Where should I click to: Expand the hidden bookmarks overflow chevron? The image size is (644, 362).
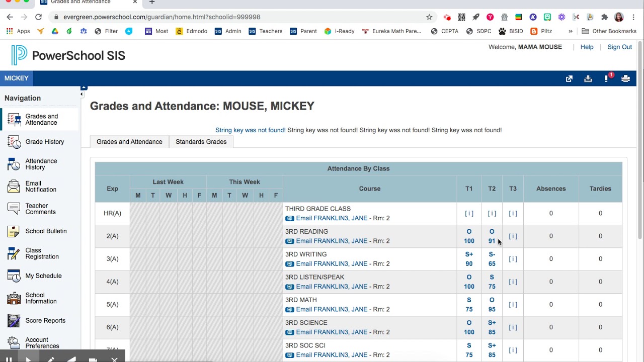pyautogui.click(x=570, y=31)
